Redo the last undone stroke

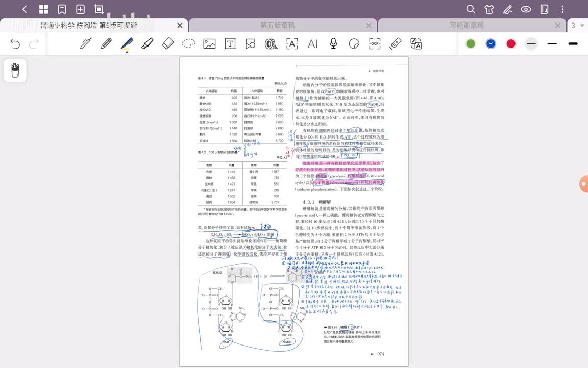34,44
